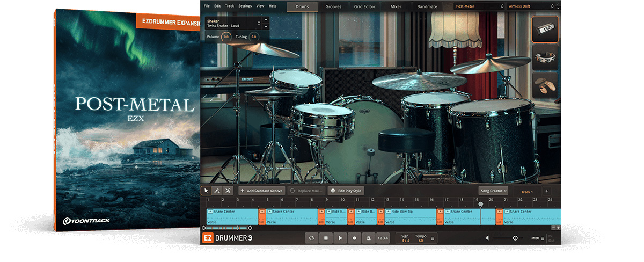Switch to the Grooves tab
Screen dimensions: 644x262
point(333,6)
